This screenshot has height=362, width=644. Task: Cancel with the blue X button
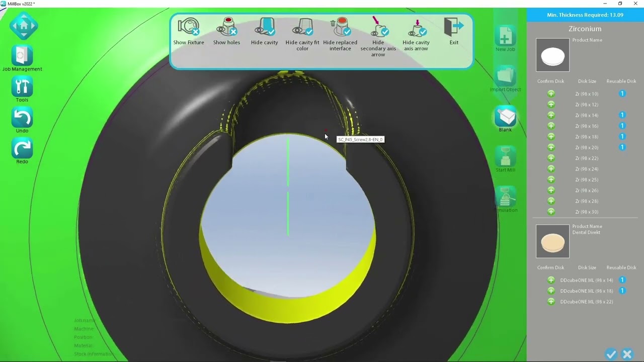[x=627, y=354]
